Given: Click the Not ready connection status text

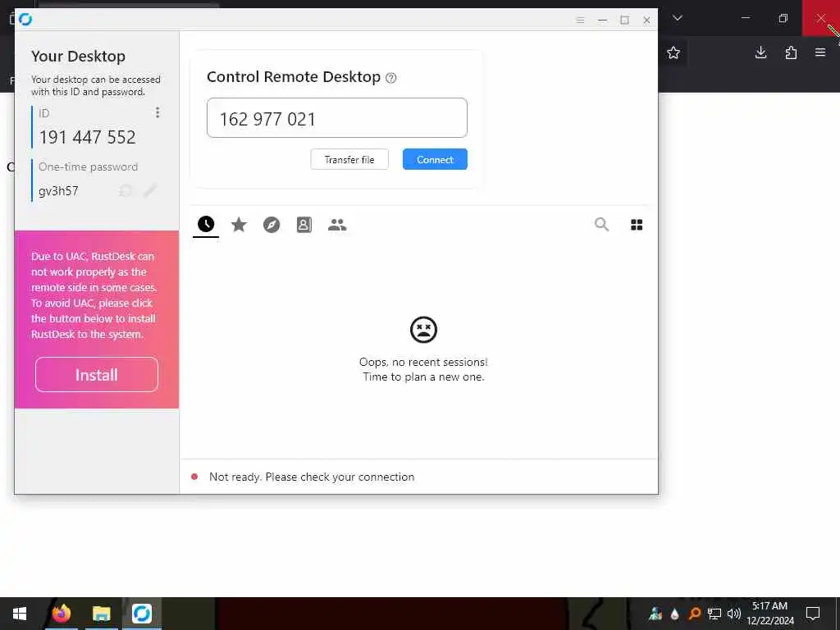Looking at the screenshot, I should pyautogui.click(x=312, y=477).
